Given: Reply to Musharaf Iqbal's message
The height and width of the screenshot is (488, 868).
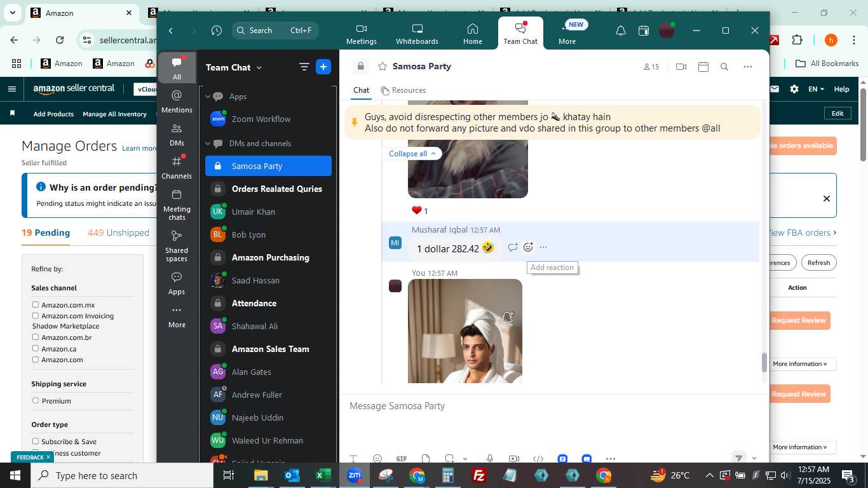Looking at the screenshot, I should pyautogui.click(x=513, y=247).
